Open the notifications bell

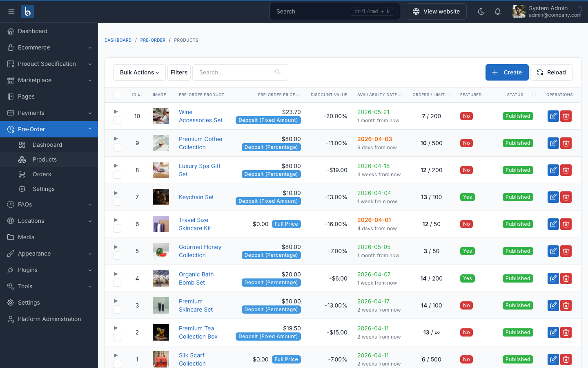coord(497,11)
